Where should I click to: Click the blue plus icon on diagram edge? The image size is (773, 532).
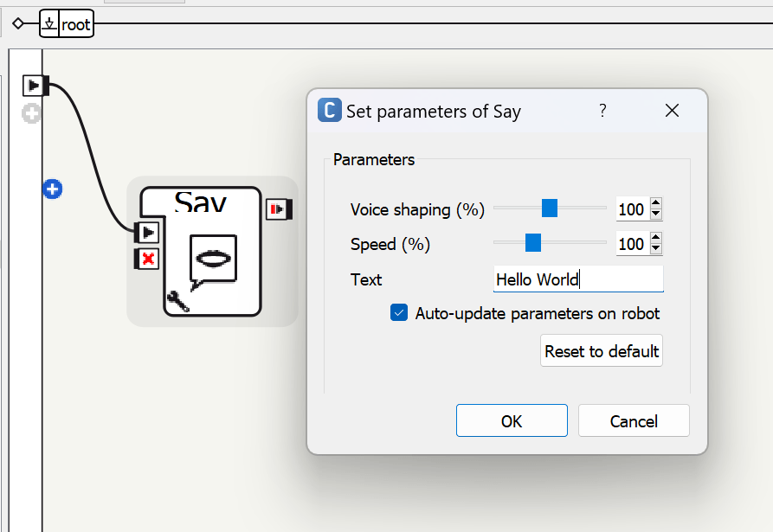pos(52,189)
